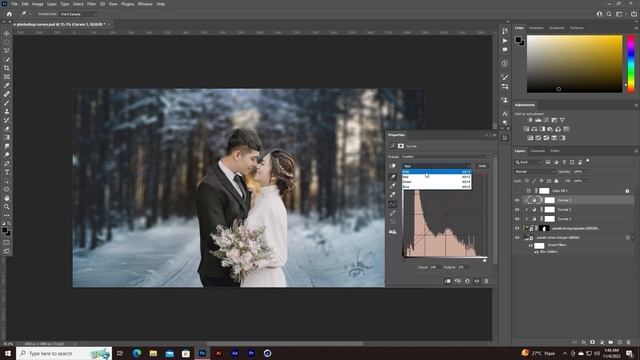Choose Green from the channel list
The height and width of the screenshot is (360, 640).
[x=437, y=182]
